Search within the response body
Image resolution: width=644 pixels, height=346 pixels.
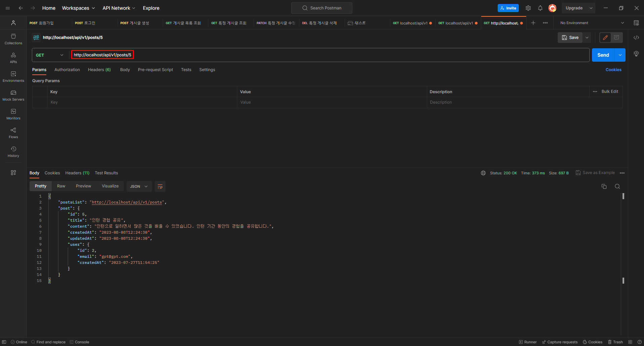[x=617, y=186]
